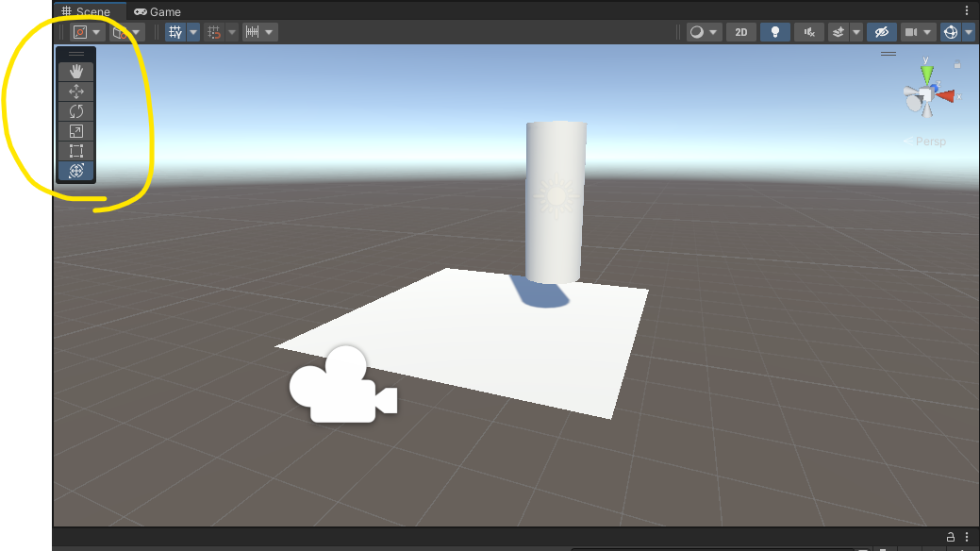Select the Scale tool
The height and width of the screenshot is (551, 980).
(76, 131)
